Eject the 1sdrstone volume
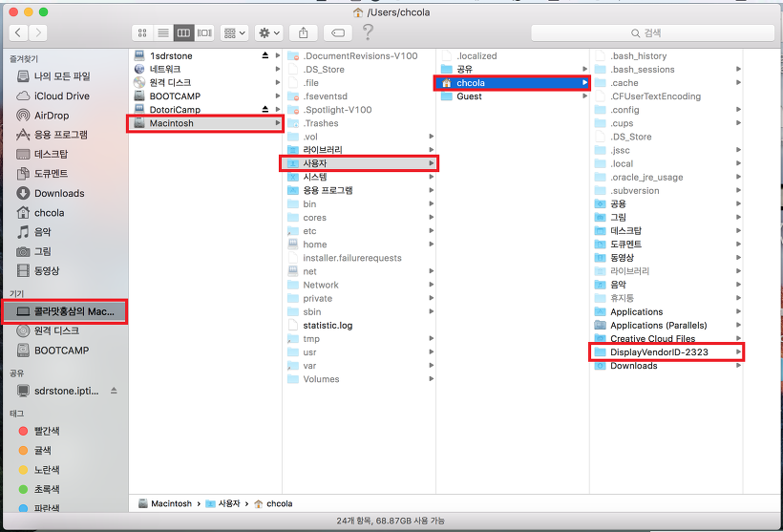Image resolution: width=783 pixels, height=532 pixels. pos(265,56)
